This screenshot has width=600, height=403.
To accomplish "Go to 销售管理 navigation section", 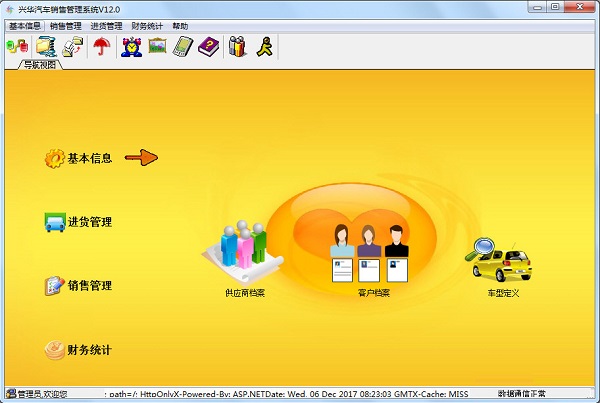I will 90,286.
